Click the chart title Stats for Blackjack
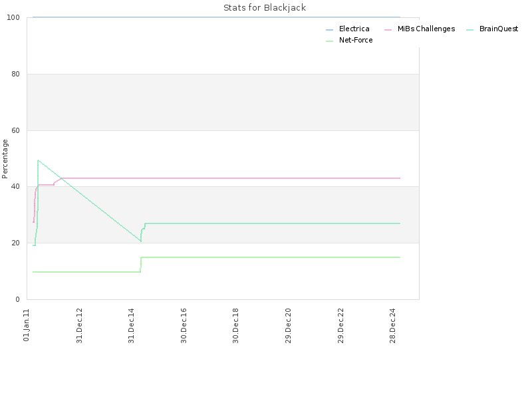This screenshot has width=532, height=399. click(x=265, y=7)
